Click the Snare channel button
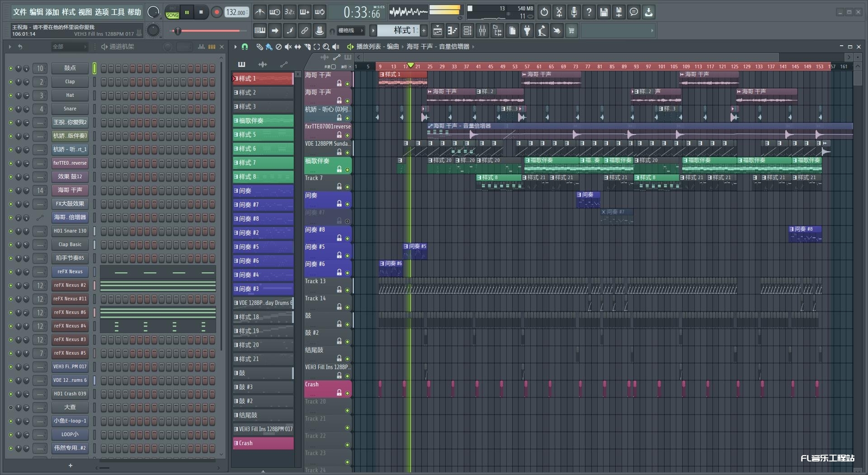Image resolution: width=868 pixels, height=475 pixels. [x=70, y=109]
